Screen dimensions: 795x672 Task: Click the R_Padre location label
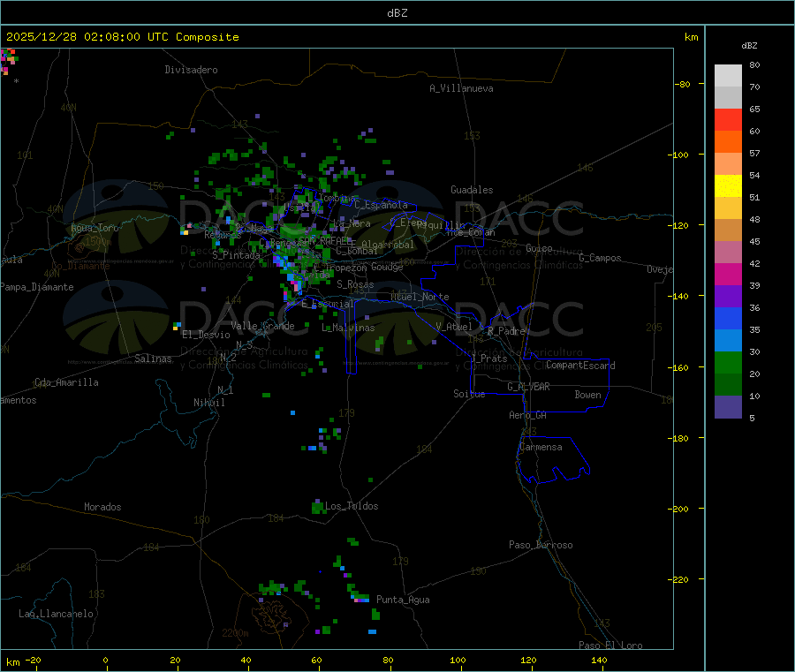pyautogui.click(x=506, y=331)
